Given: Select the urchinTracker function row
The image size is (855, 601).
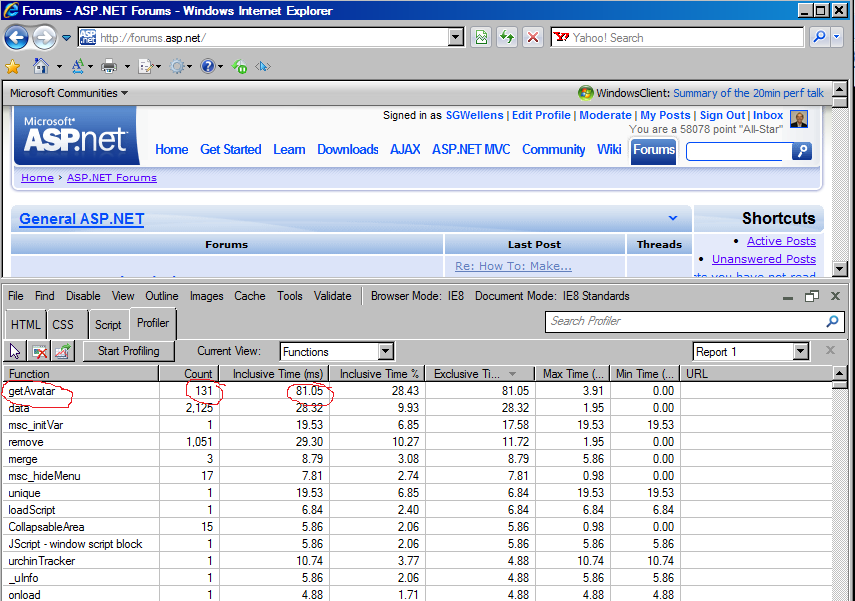Looking at the screenshot, I should point(417,561).
